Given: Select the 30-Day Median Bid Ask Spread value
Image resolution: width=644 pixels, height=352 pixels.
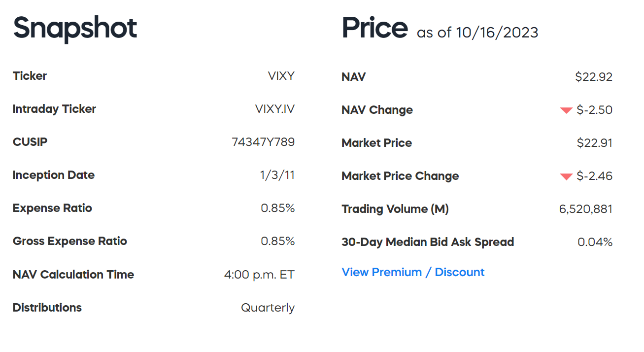Looking at the screenshot, I should click(595, 242).
